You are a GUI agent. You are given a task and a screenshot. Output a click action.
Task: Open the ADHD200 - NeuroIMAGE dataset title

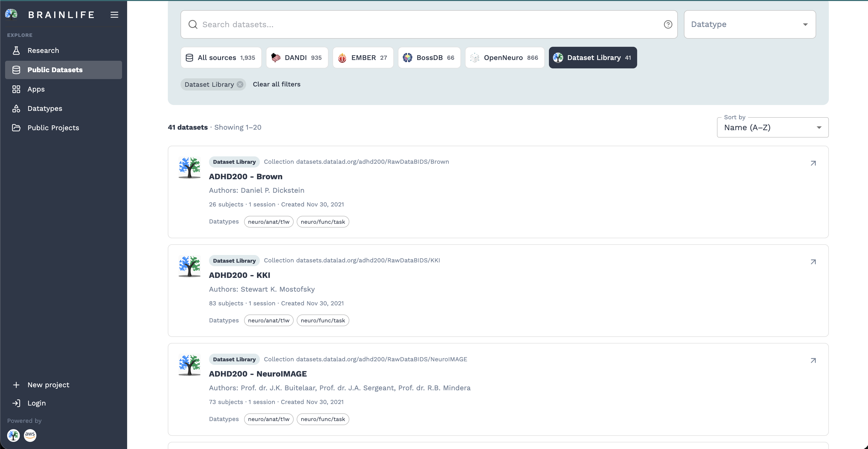258,374
